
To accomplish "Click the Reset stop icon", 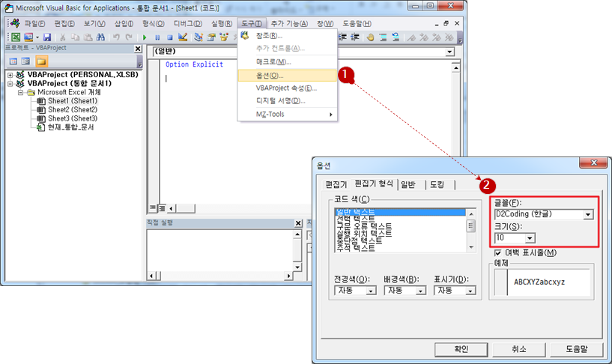I will point(170,37).
